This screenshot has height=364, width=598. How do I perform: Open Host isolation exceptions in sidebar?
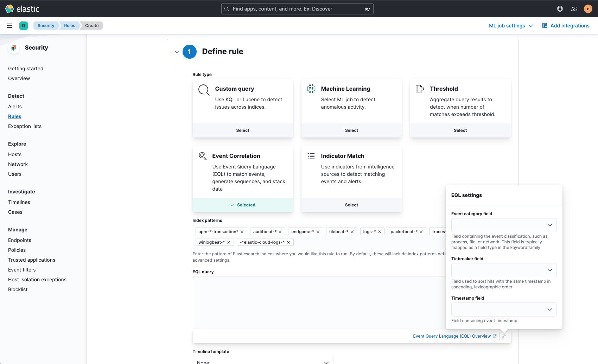(37, 280)
